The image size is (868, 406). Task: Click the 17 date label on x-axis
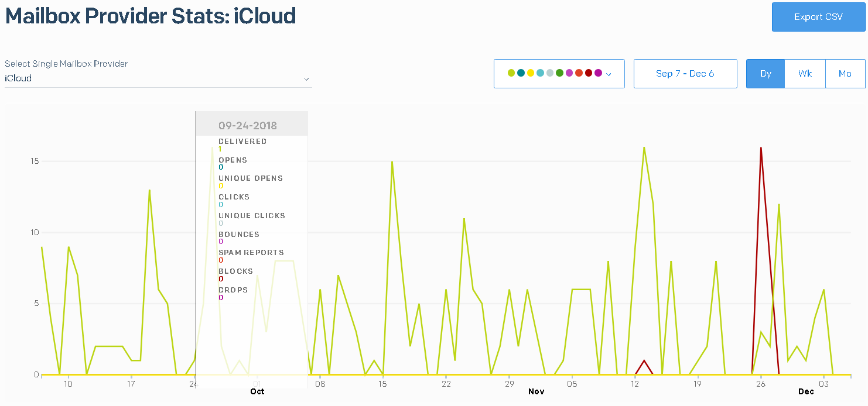(x=131, y=384)
